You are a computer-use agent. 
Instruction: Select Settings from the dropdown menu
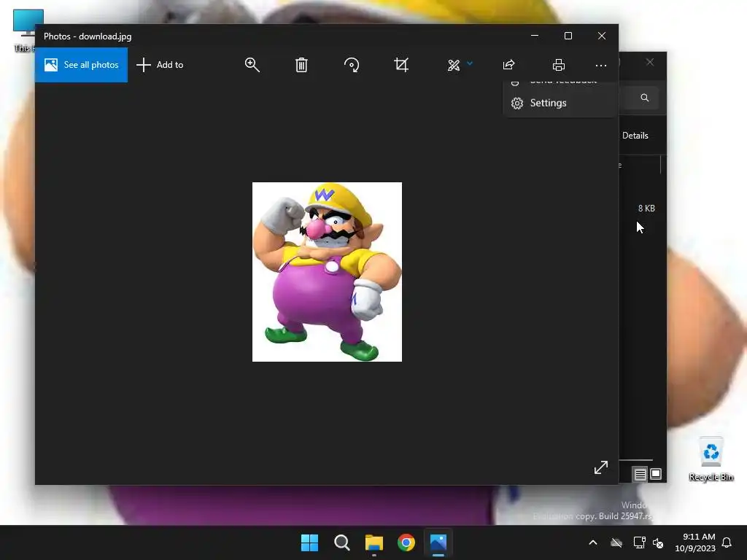click(x=560, y=103)
